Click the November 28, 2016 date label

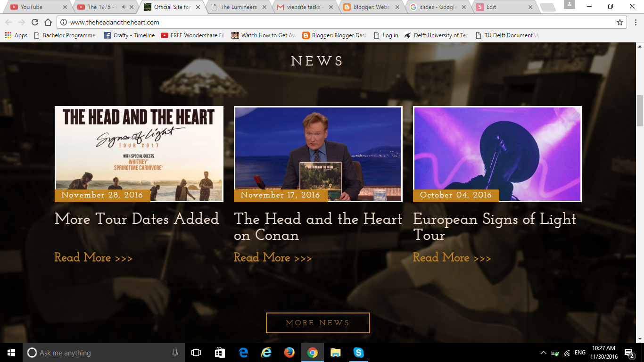click(102, 195)
